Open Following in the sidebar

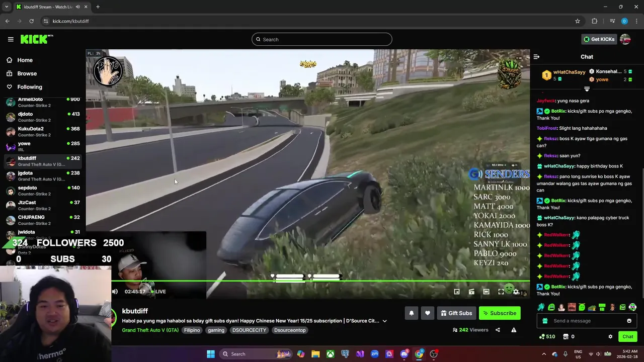29,87
